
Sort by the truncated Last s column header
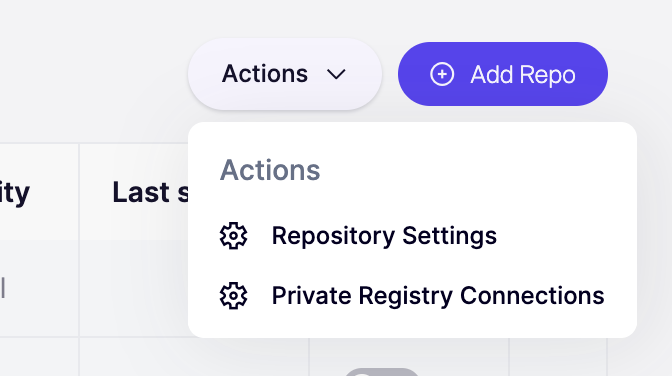[150, 192]
